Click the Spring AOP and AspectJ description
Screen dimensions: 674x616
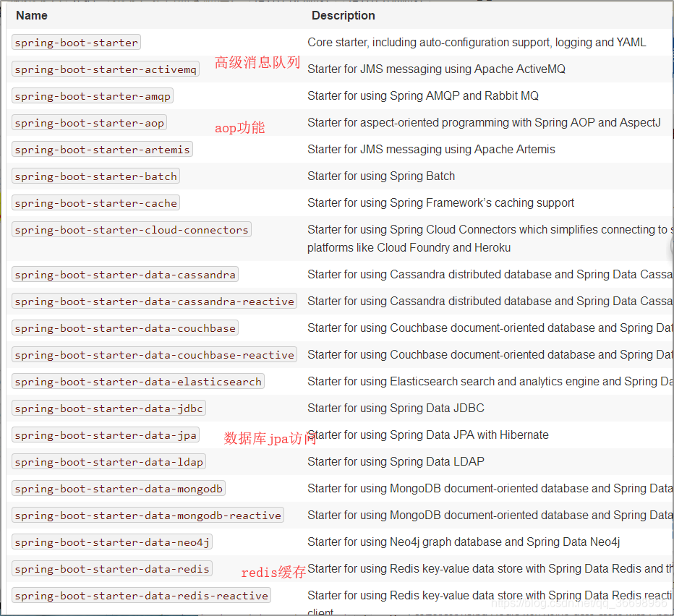pos(484,122)
